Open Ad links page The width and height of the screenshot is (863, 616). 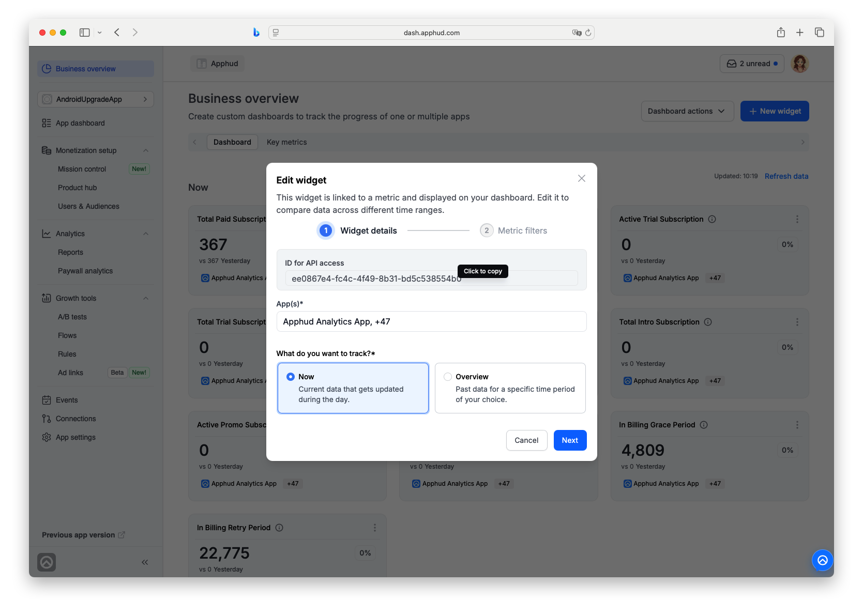coord(70,373)
